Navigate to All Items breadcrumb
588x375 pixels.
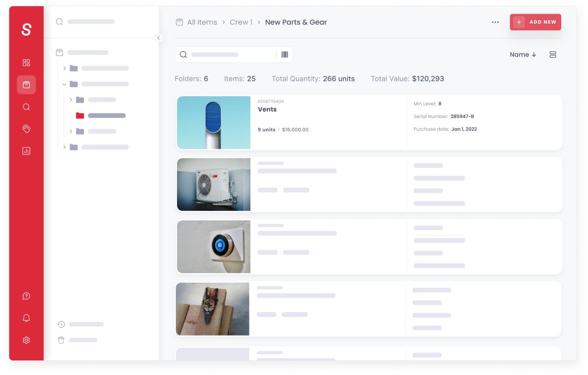202,22
